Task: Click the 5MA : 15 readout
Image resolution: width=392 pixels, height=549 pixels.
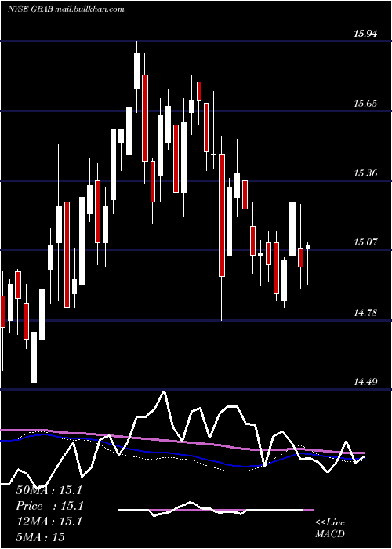Action: pos(40,537)
